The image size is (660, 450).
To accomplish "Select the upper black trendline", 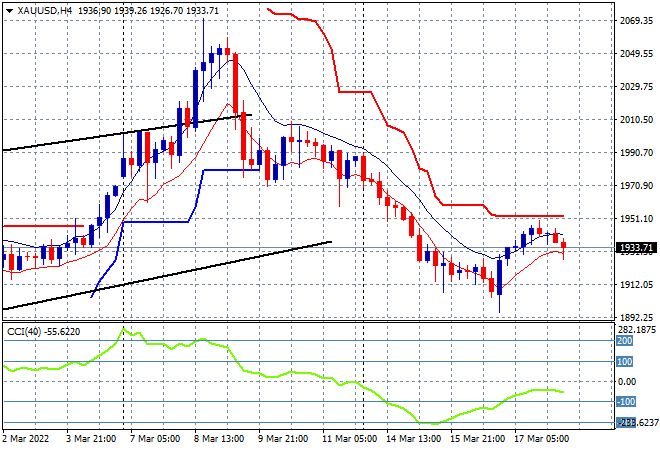I will [127, 133].
